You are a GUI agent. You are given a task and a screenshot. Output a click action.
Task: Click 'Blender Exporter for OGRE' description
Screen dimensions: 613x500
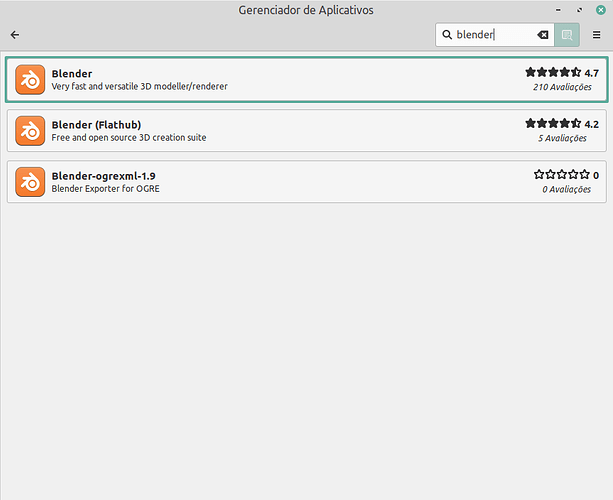(x=106, y=189)
